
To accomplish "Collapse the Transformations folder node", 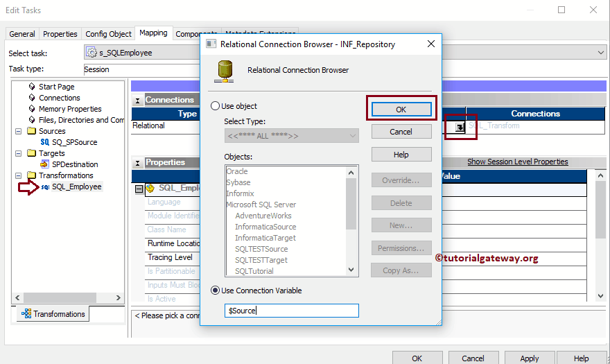I will tap(18, 175).
